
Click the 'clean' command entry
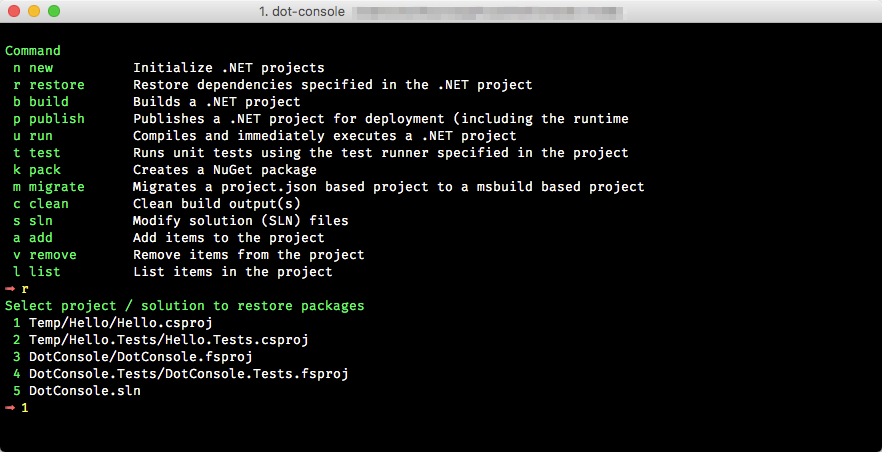[48, 204]
